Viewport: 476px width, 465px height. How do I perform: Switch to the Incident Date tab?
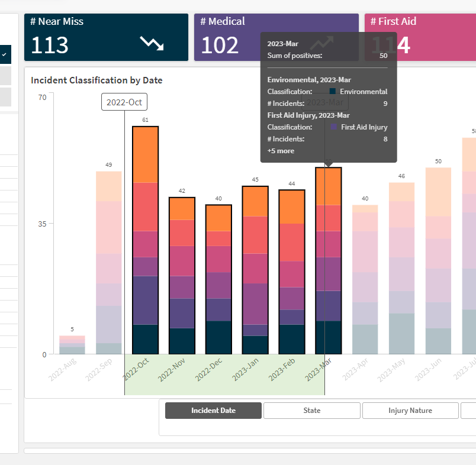click(x=213, y=411)
